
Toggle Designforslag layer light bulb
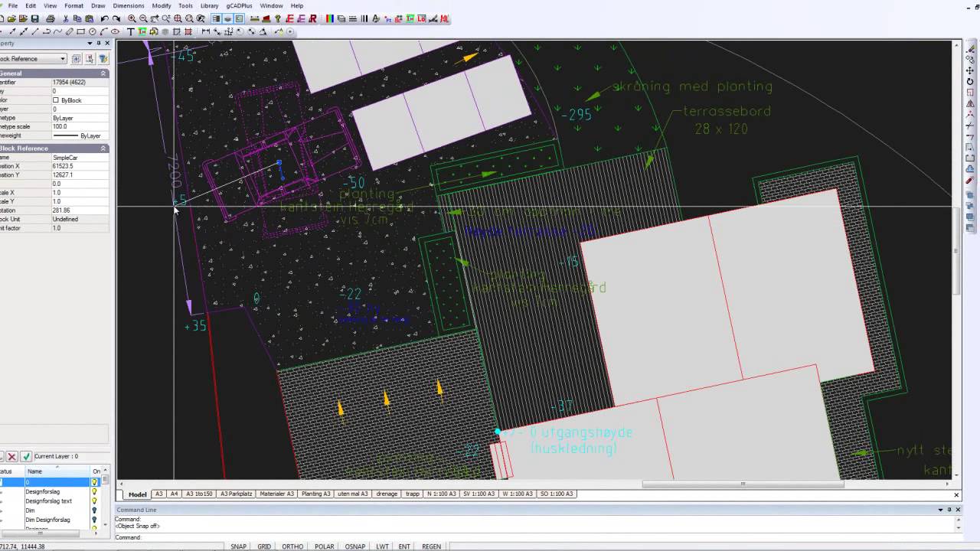[x=95, y=491]
